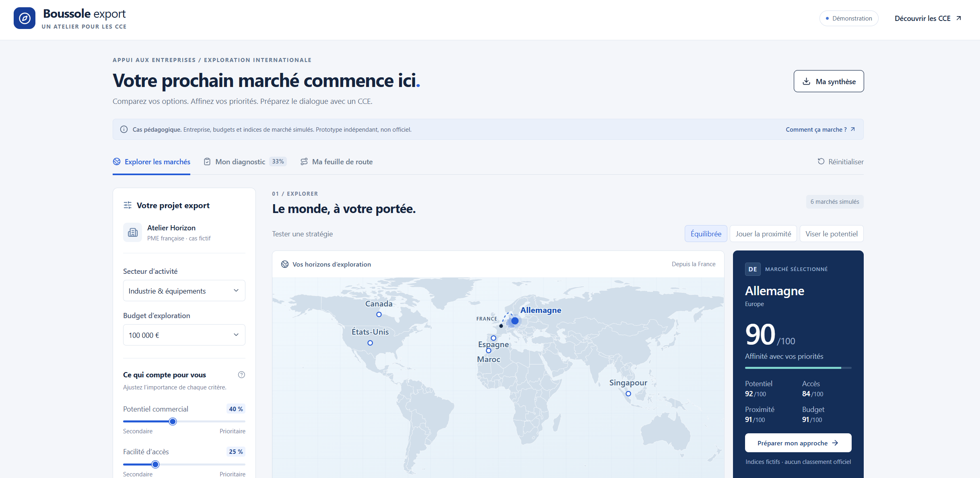Click the sliders icon next to Votre projet export
Screen dimensions: 980x478
128,205
